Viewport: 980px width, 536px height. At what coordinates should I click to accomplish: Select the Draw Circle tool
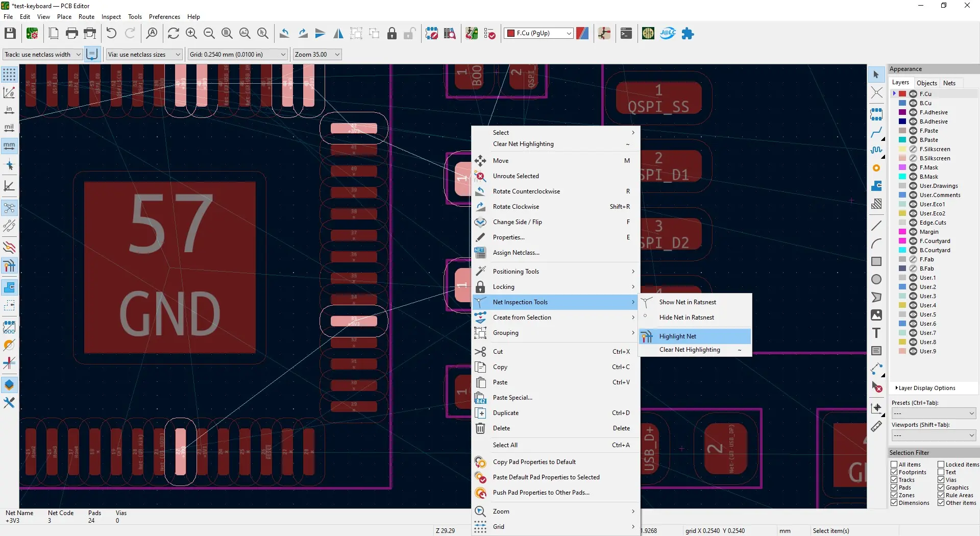(876, 279)
